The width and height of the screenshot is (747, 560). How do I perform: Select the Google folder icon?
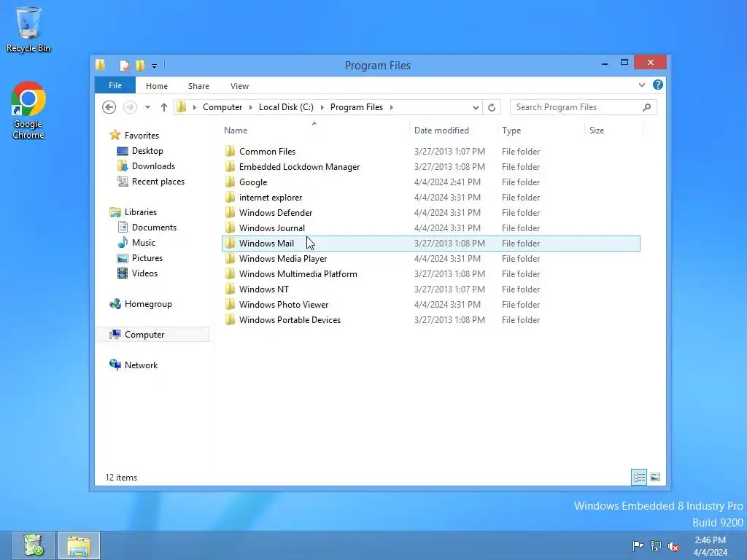[230, 182]
